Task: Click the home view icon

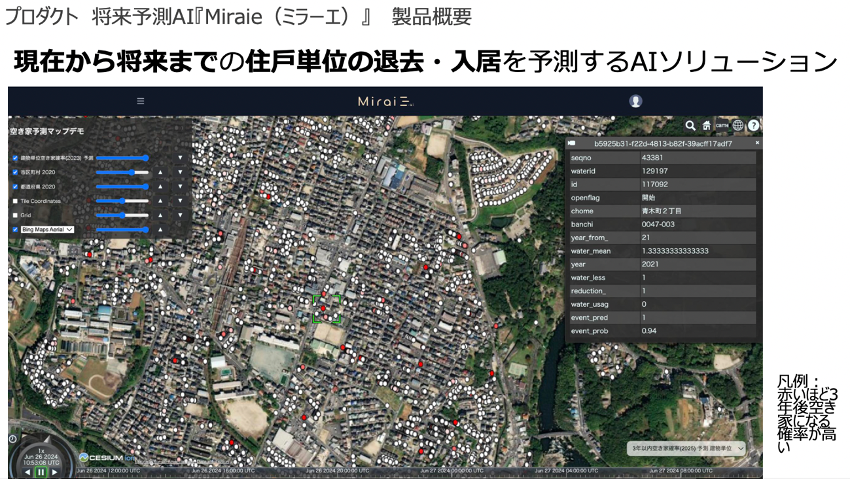Action: pos(706,126)
